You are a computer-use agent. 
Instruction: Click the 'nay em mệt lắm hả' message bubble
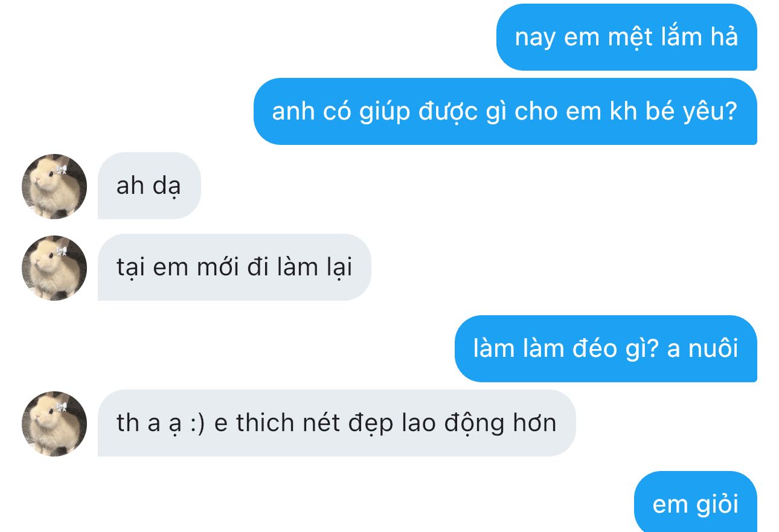click(626, 37)
